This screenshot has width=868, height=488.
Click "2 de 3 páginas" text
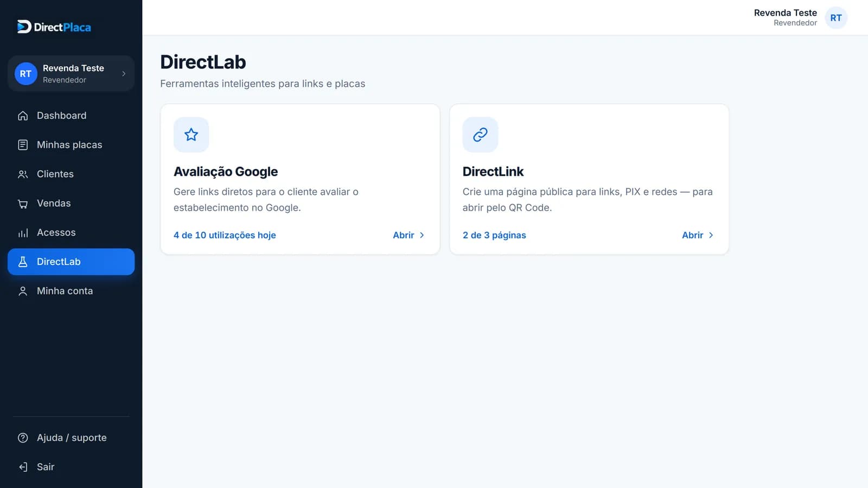pos(494,235)
